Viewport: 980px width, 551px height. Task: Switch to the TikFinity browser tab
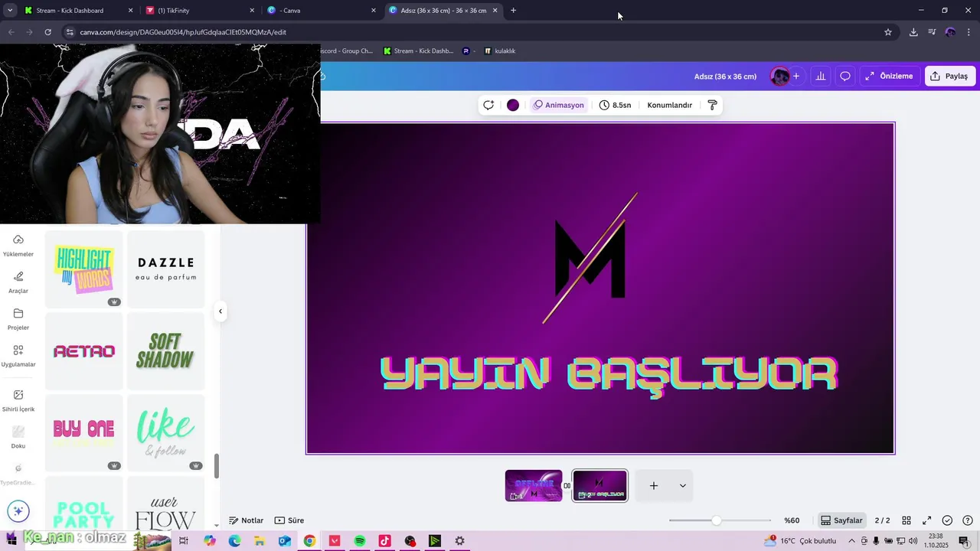(201, 11)
